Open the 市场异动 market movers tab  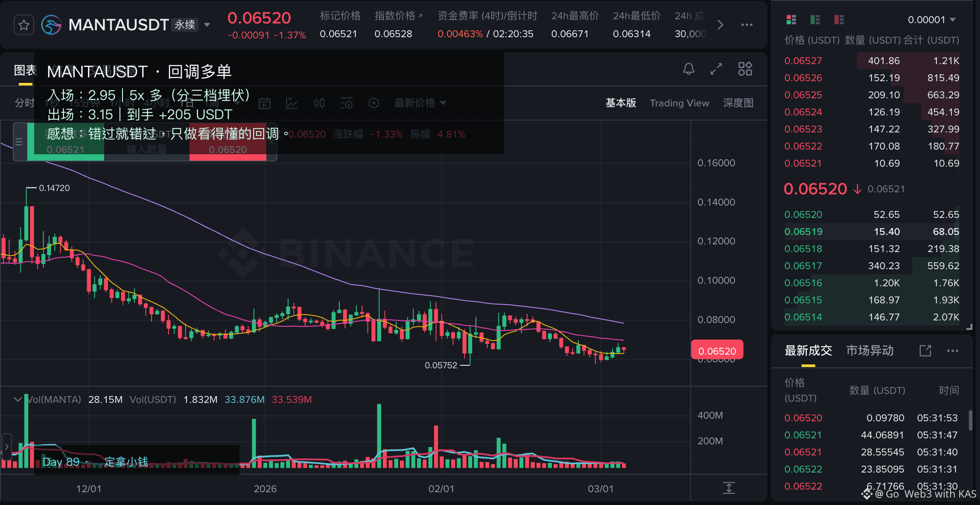click(x=870, y=351)
